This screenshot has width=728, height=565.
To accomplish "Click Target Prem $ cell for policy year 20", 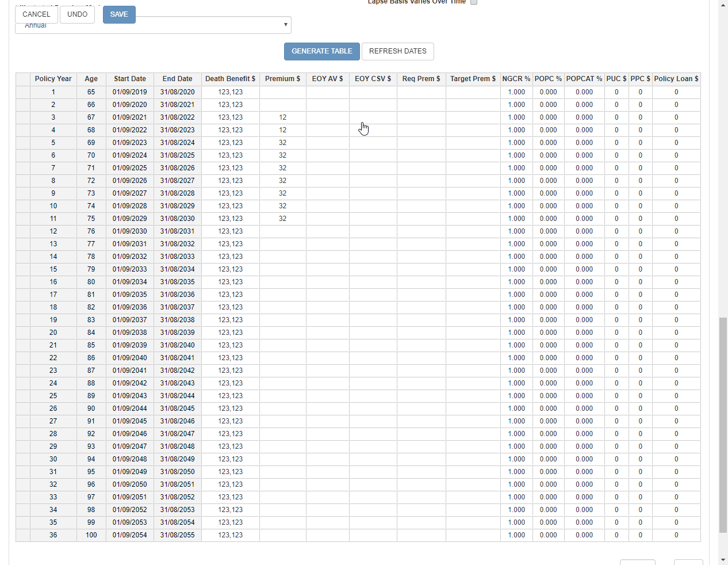I will pos(473,333).
